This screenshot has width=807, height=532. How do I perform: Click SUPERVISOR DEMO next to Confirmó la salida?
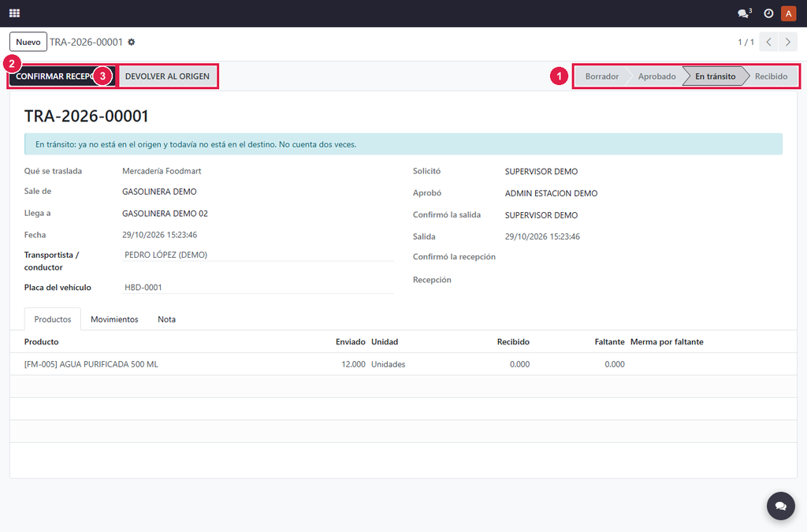[x=541, y=215]
